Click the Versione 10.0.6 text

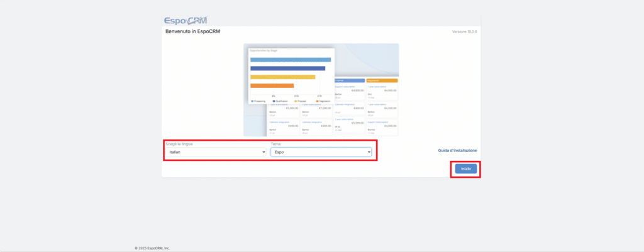(x=465, y=31)
